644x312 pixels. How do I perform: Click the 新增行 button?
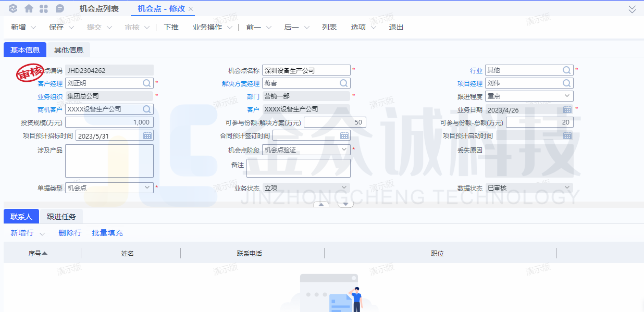tap(22, 233)
